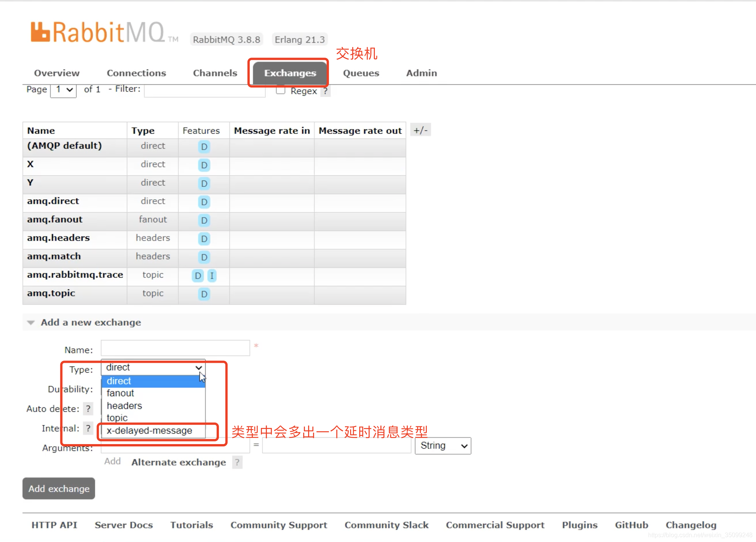
Task: Click the D badge in amq.match row
Action: 204,257
